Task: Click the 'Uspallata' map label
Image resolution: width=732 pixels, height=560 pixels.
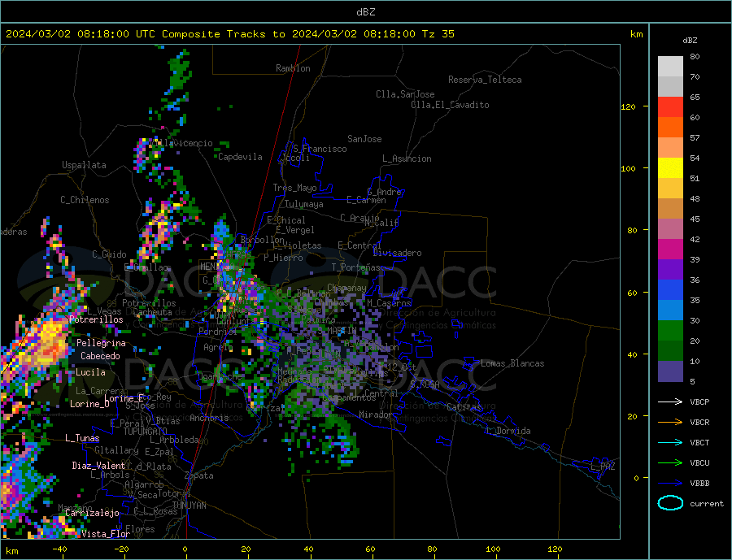Action: 84,165
